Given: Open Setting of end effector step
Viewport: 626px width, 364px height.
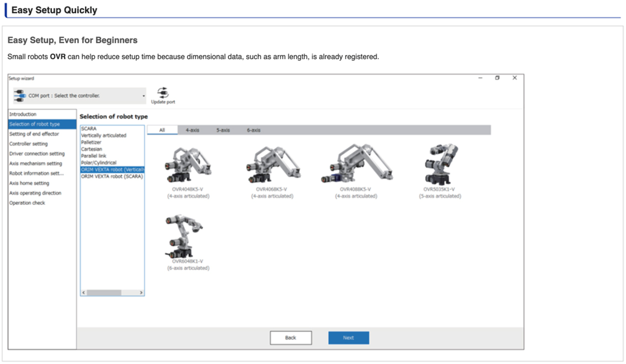Looking at the screenshot, I should click(x=34, y=134).
